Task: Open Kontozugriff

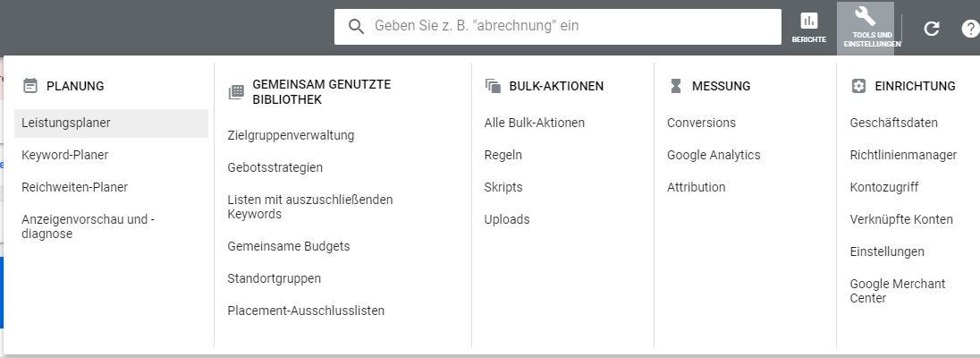Action: tap(884, 187)
